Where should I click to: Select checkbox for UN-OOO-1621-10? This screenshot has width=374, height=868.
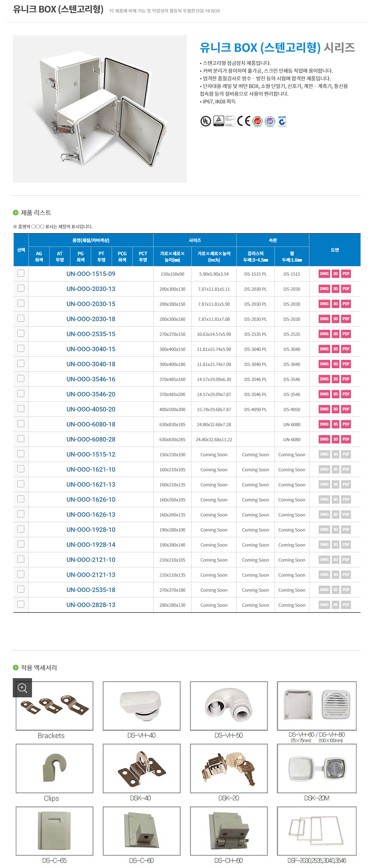pos(21,469)
